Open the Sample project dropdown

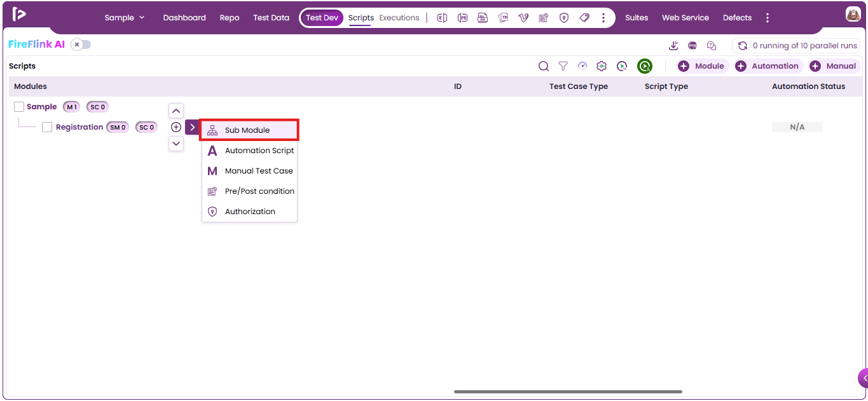point(125,18)
